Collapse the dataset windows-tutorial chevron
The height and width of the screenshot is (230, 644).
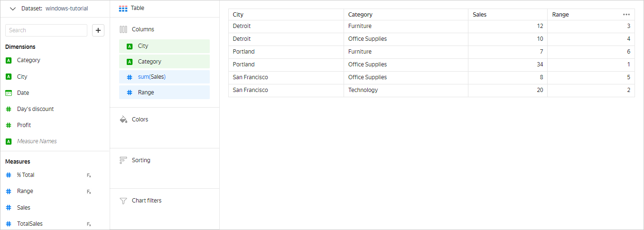[13, 9]
